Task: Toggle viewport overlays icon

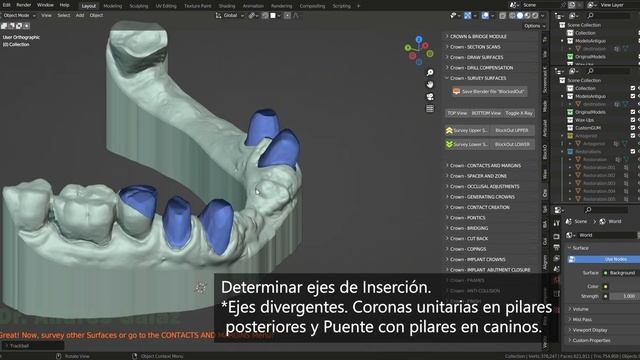Action: [x=485, y=16]
